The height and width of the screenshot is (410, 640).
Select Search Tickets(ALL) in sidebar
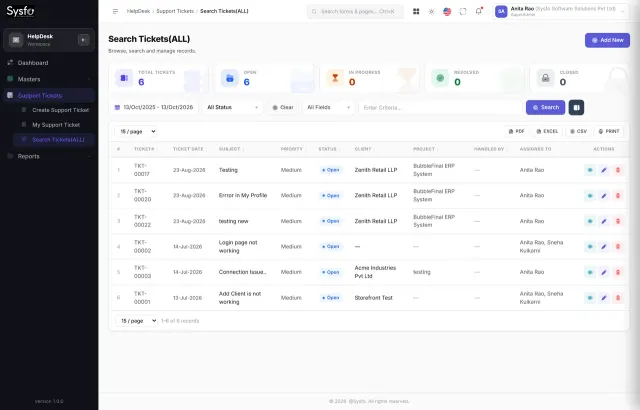tap(54, 140)
